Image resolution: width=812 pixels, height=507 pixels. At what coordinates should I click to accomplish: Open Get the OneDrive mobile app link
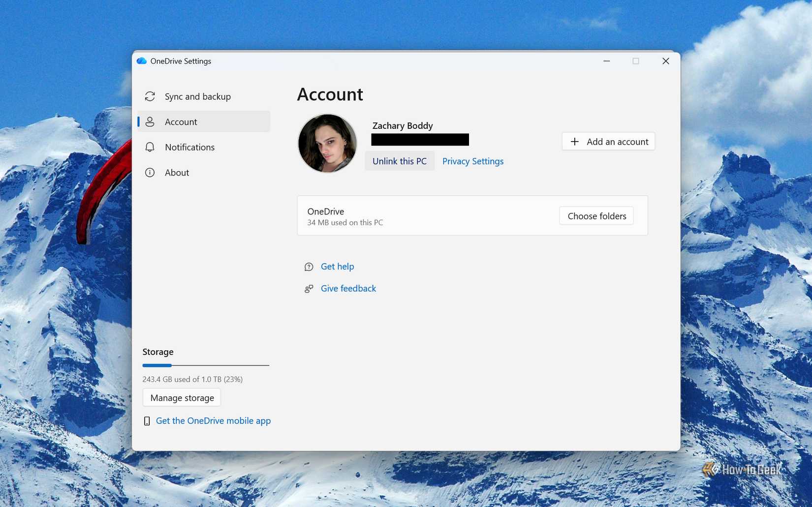[213, 421]
